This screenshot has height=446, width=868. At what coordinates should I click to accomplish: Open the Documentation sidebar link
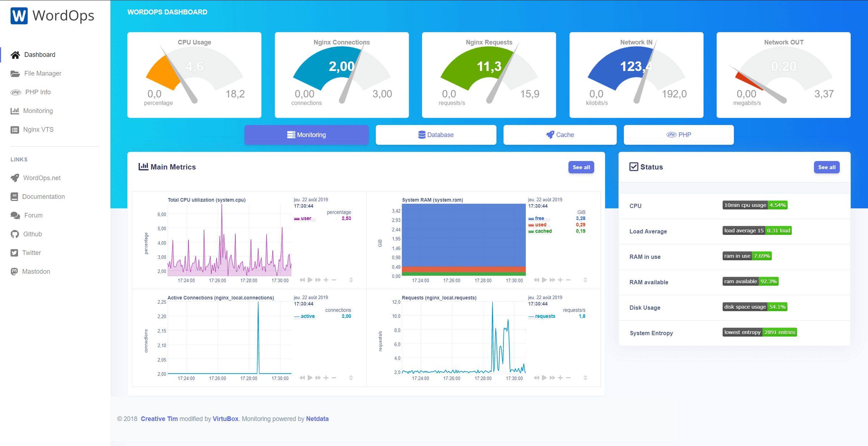43,196
